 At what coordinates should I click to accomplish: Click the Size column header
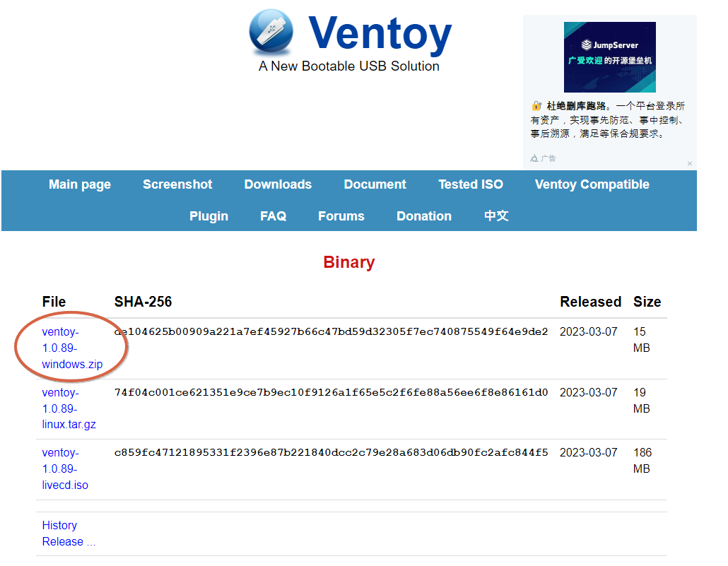tap(647, 302)
